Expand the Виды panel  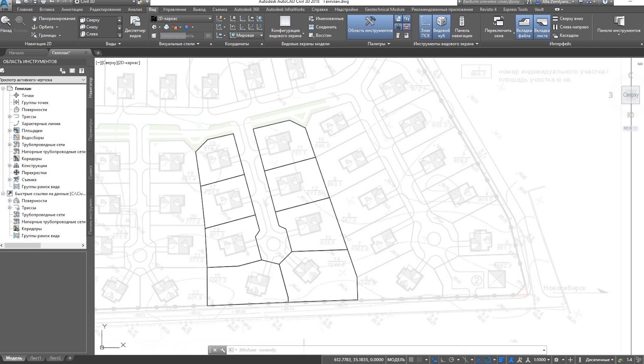[114, 44]
